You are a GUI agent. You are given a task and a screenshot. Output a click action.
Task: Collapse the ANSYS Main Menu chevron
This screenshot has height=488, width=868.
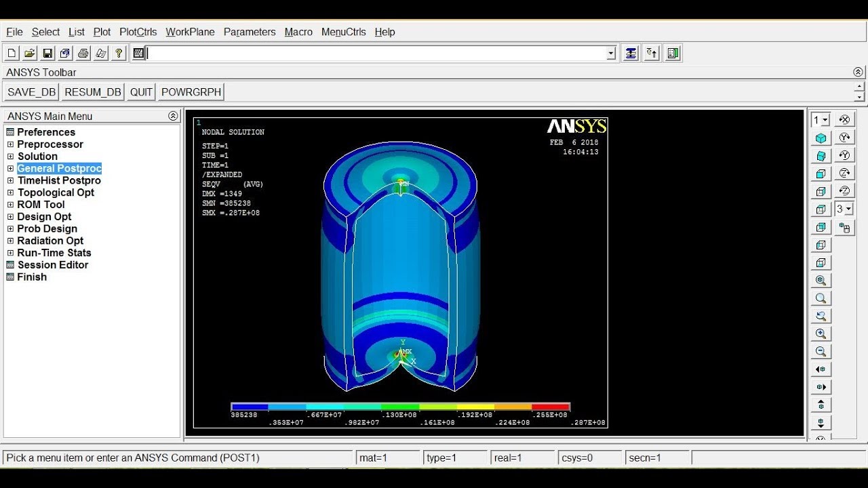point(173,116)
